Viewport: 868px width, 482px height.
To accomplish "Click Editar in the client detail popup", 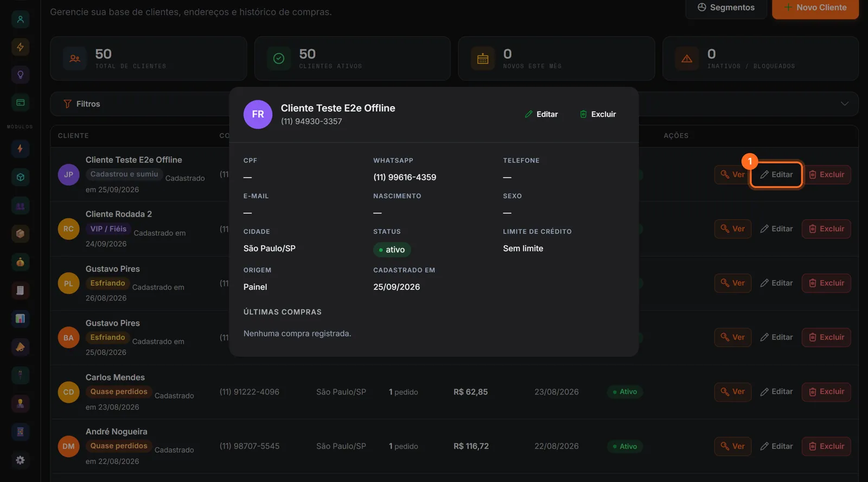I will click(541, 115).
